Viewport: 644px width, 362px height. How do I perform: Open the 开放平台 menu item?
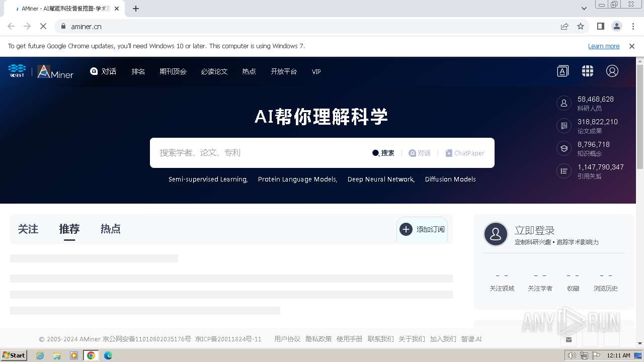[284, 71]
